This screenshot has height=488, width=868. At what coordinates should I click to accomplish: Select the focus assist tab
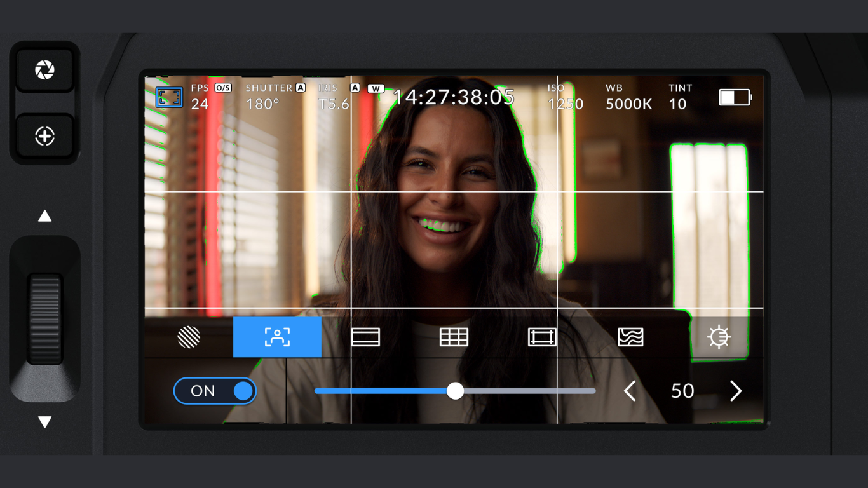pos(277,337)
